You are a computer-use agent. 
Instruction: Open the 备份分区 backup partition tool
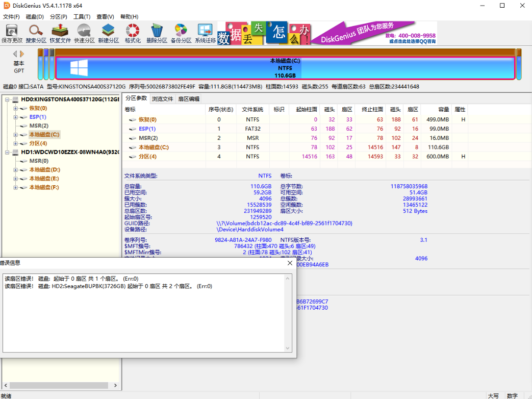pos(181,33)
